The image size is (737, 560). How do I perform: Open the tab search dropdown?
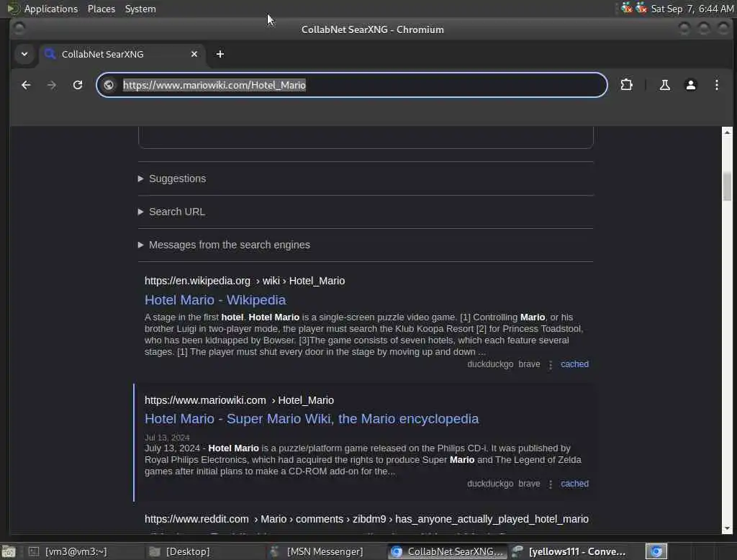[24, 54]
